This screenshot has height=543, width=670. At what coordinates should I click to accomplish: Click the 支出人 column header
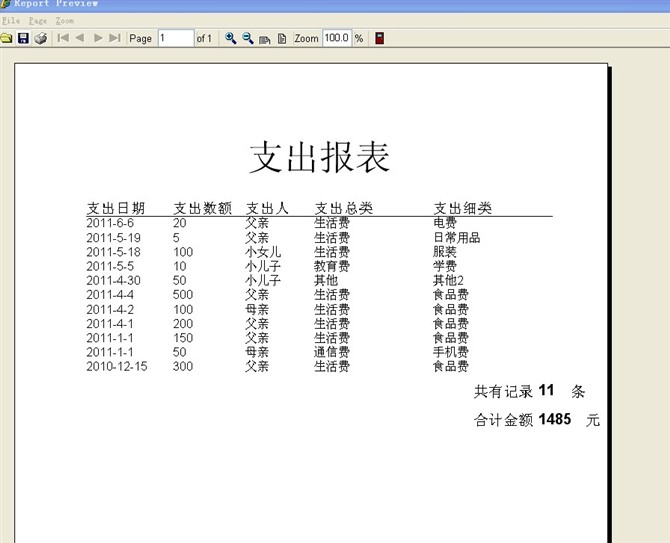267,208
